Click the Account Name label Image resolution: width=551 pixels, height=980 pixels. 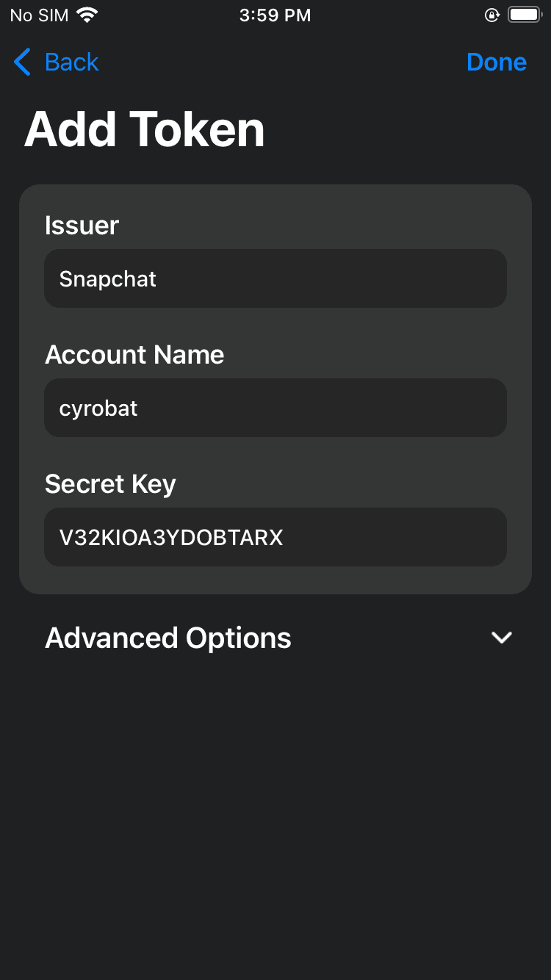(134, 355)
